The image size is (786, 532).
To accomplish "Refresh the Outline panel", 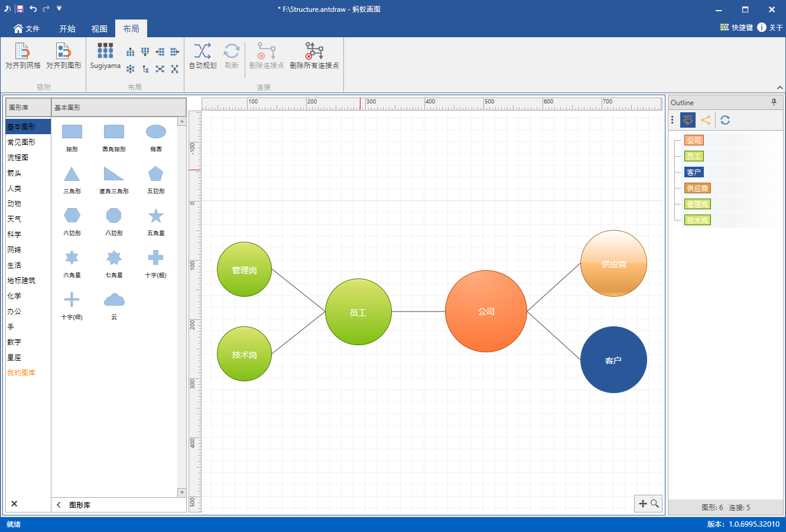I will (x=725, y=120).
